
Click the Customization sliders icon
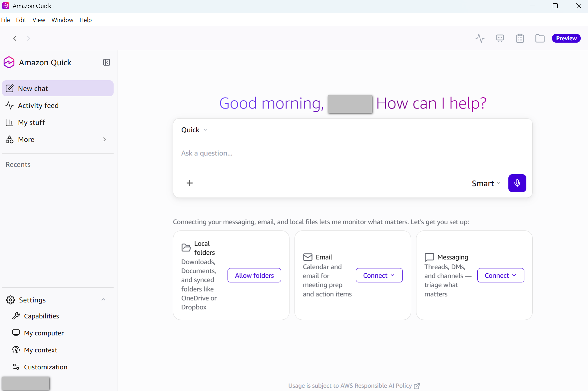pyautogui.click(x=16, y=367)
